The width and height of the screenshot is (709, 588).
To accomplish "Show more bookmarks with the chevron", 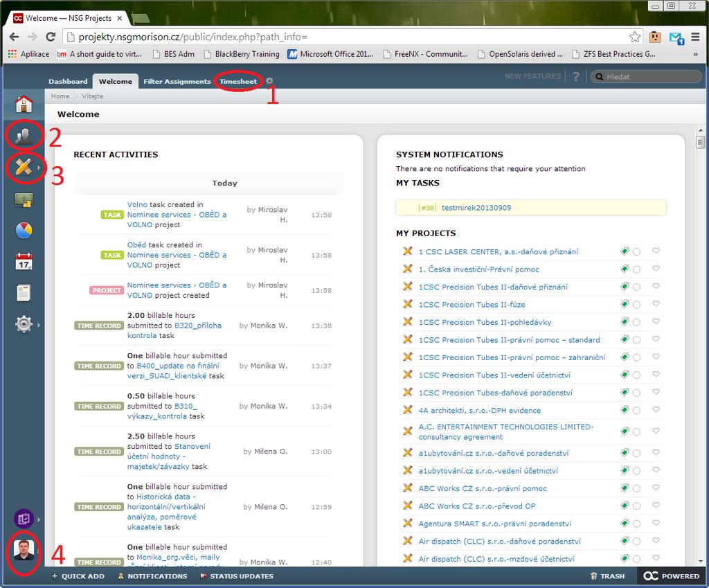I will (695, 54).
